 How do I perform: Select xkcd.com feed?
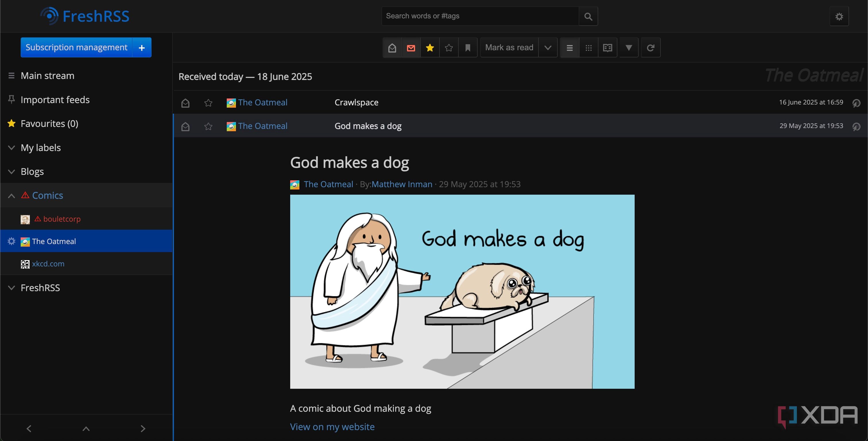click(48, 264)
